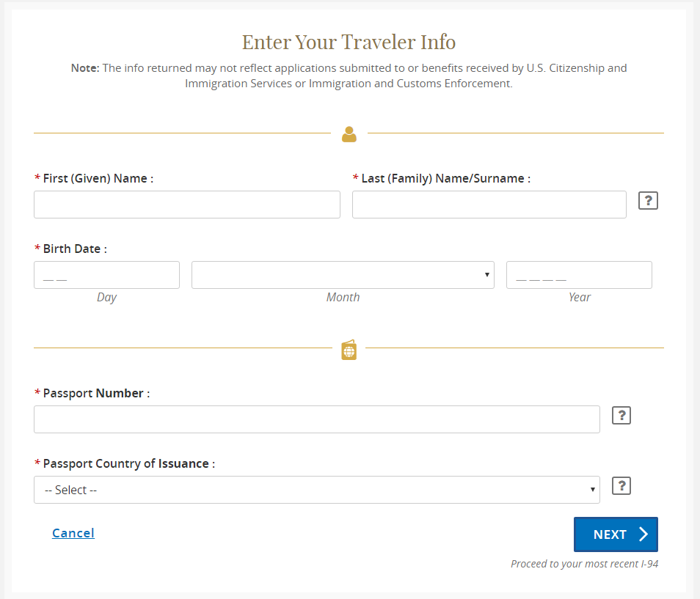This screenshot has height=599, width=700.
Task: Click the gold person icon divider
Action: 349,134
